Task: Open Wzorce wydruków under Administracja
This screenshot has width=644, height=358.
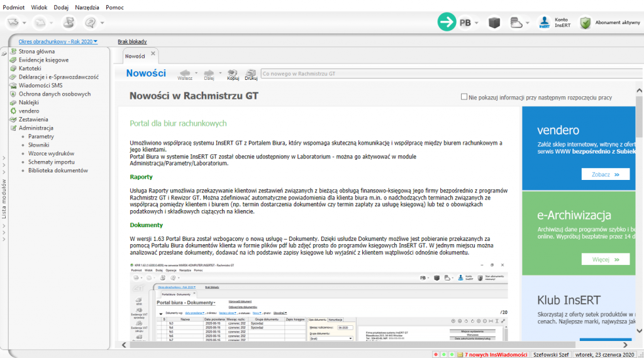Action: point(52,154)
